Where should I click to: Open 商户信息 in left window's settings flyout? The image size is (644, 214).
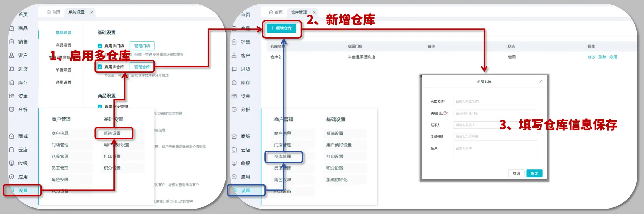pos(60,133)
